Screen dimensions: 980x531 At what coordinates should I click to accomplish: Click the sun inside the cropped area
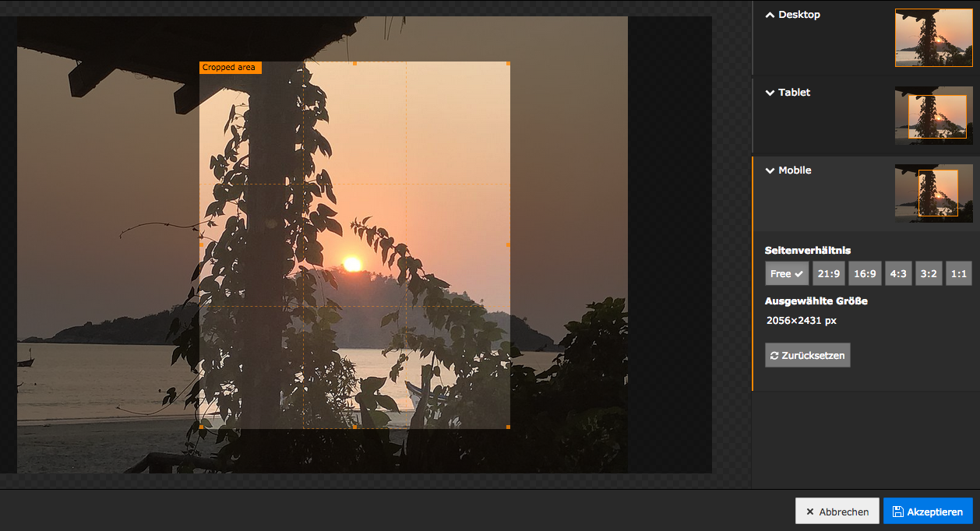(x=352, y=264)
